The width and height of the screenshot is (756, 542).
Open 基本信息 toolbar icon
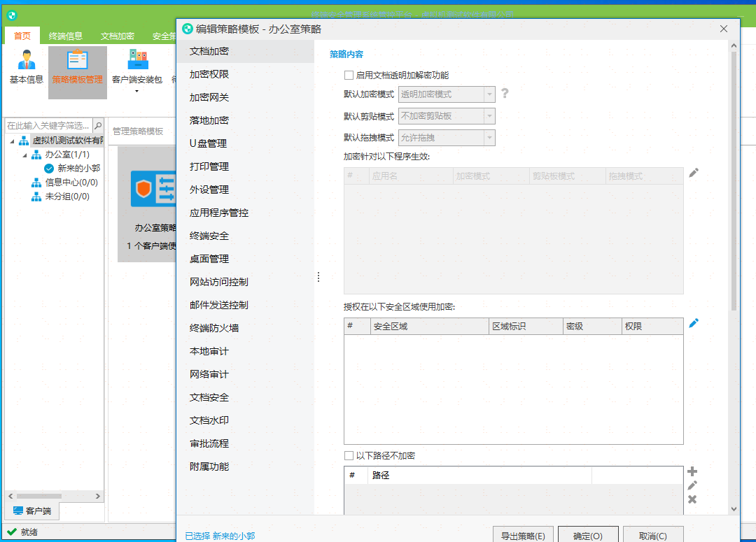pyautogui.click(x=27, y=67)
